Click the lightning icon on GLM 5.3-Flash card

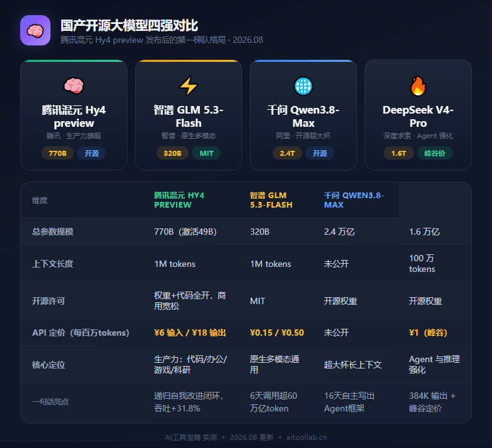188,86
